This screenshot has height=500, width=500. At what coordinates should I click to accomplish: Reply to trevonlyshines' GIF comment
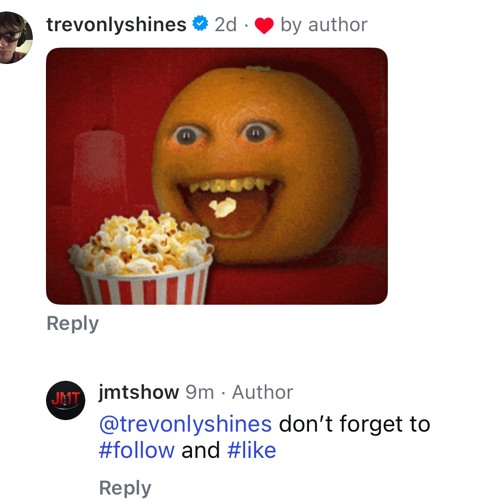click(73, 323)
